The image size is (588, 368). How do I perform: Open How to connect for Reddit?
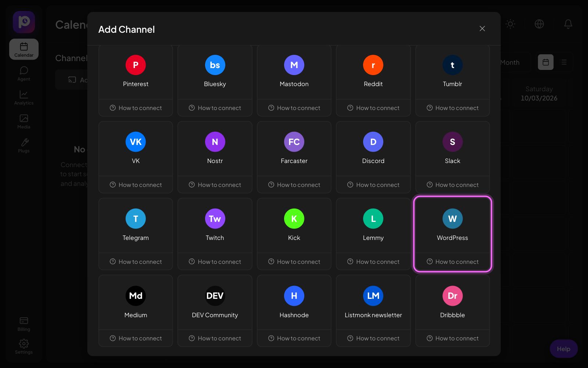tap(373, 108)
